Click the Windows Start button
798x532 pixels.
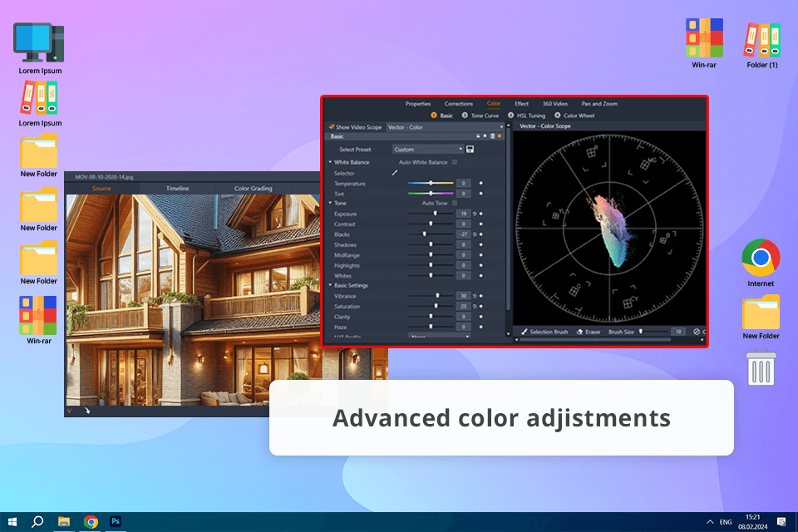pyautogui.click(x=12, y=521)
